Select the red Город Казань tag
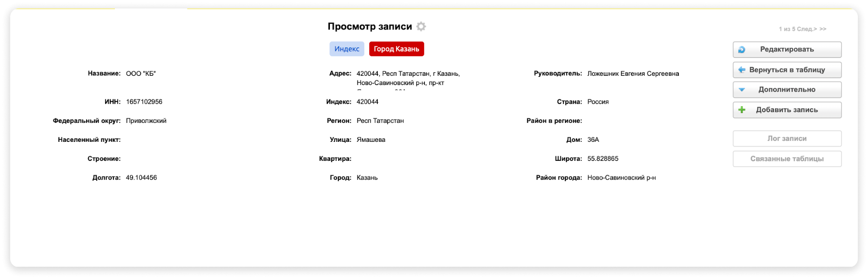Viewport: 868px width, 279px height. [x=396, y=49]
